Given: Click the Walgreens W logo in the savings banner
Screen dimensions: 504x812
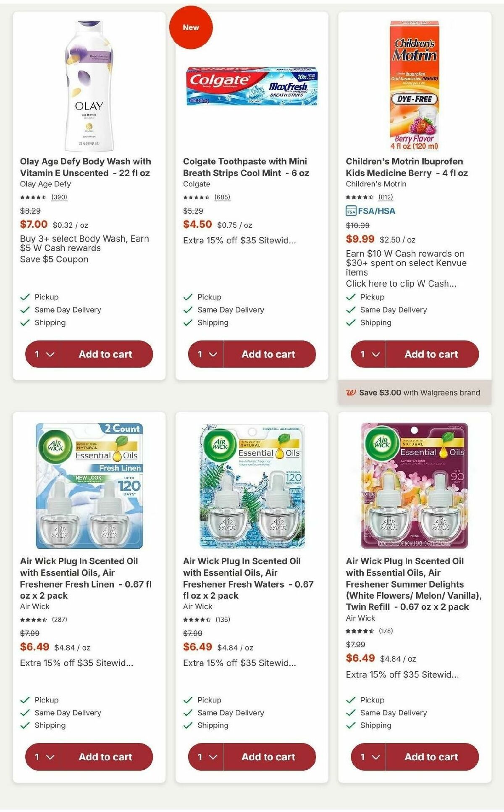Looking at the screenshot, I should pos(352,392).
